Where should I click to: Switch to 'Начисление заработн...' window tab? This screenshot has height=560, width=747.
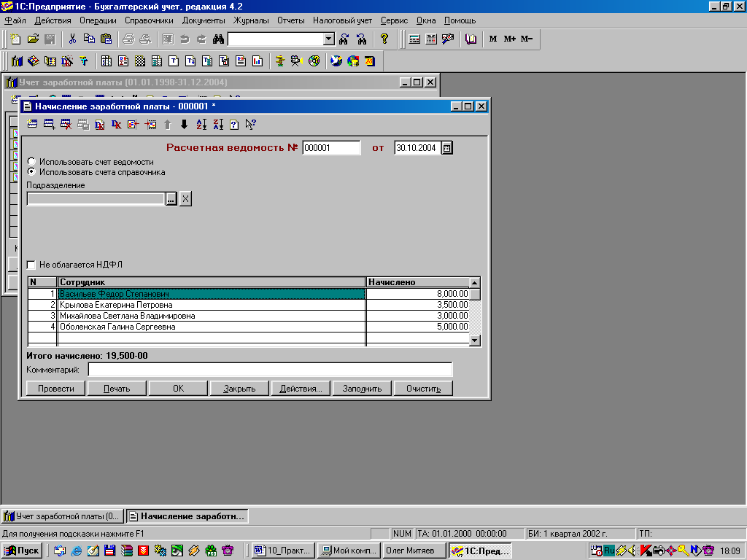point(187,516)
